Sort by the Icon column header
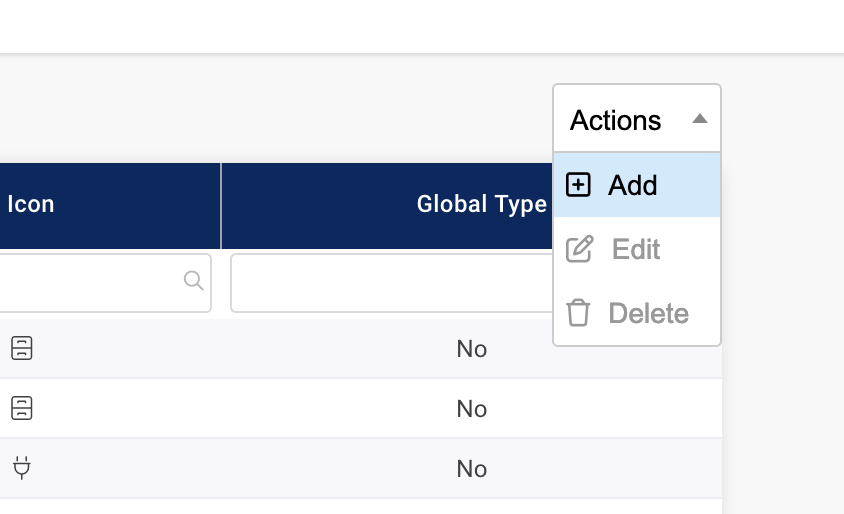844x514 pixels. pos(31,205)
